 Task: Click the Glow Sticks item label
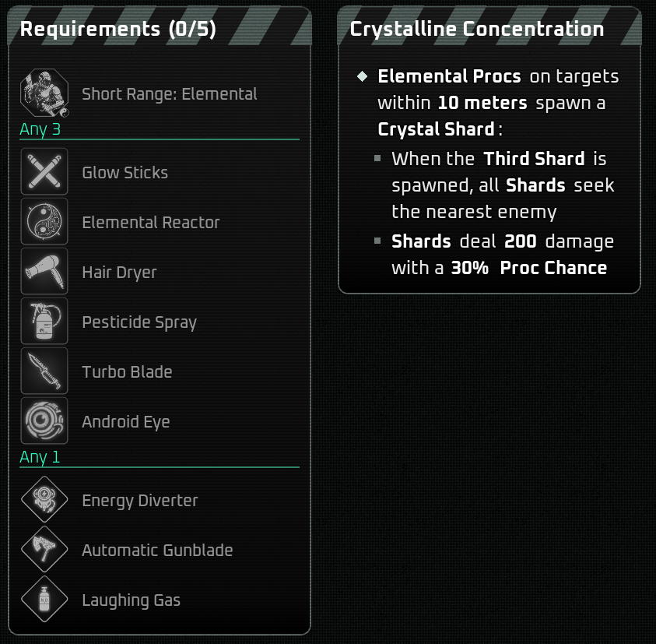[x=125, y=172]
